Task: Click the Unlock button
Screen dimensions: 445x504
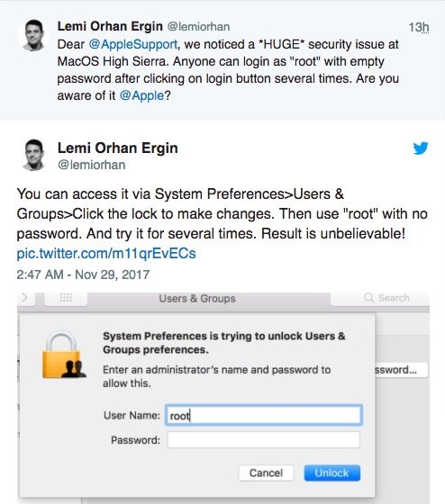Action: click(332, 472)
